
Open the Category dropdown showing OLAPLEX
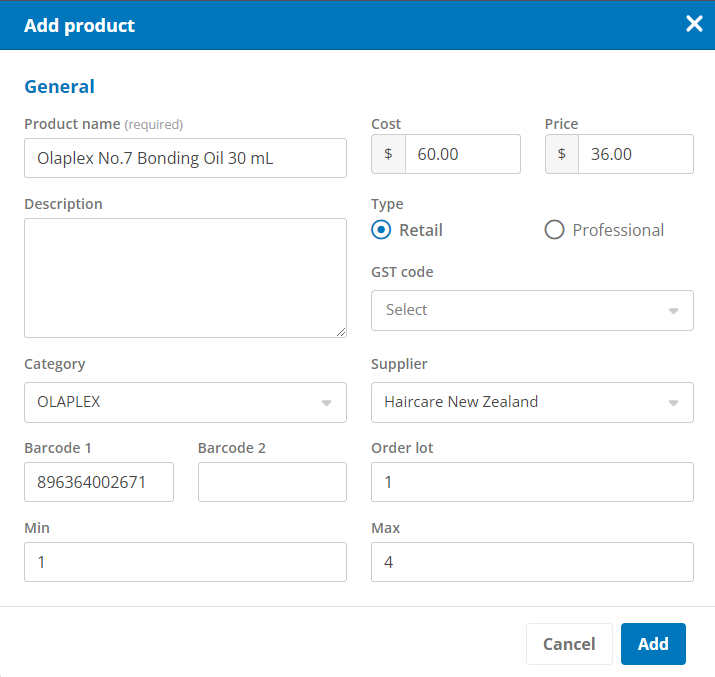click(185, 403)
